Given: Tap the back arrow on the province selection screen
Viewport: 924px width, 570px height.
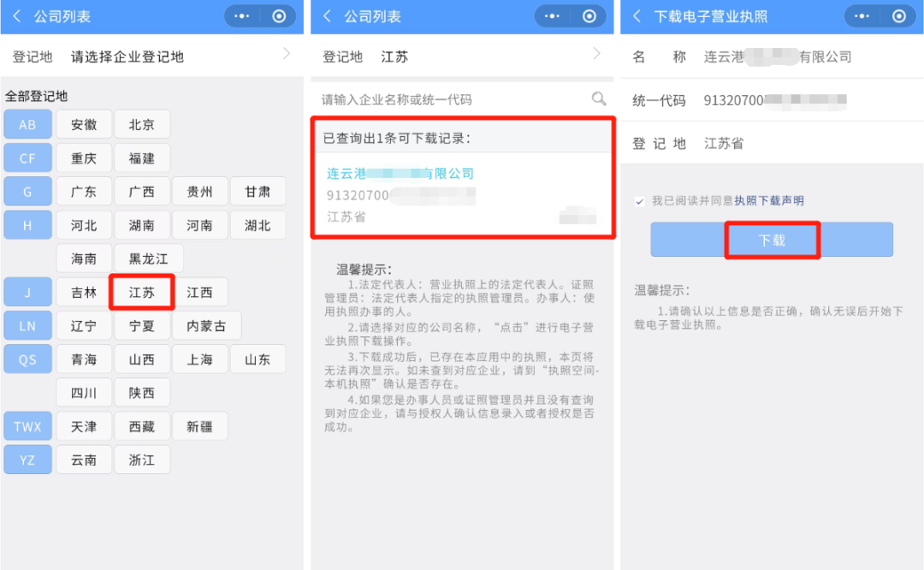Looking at the screenshot, I should [17, 16].
